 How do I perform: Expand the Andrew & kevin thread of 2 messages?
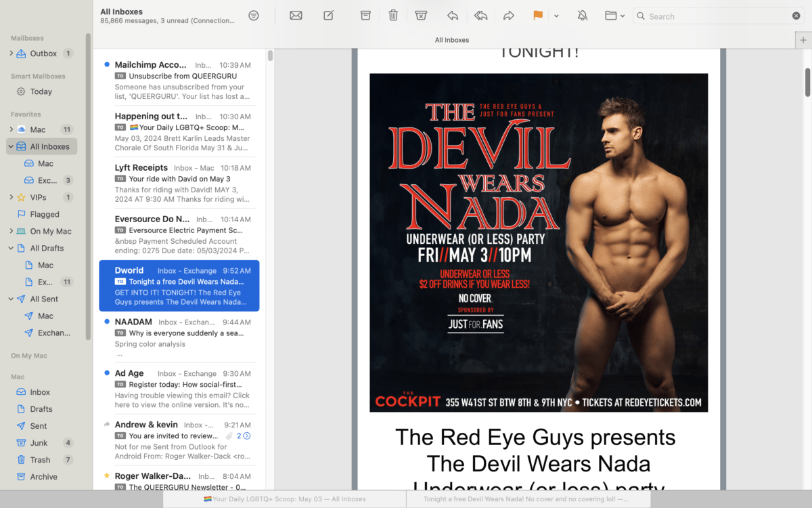[x=247, y=436]
